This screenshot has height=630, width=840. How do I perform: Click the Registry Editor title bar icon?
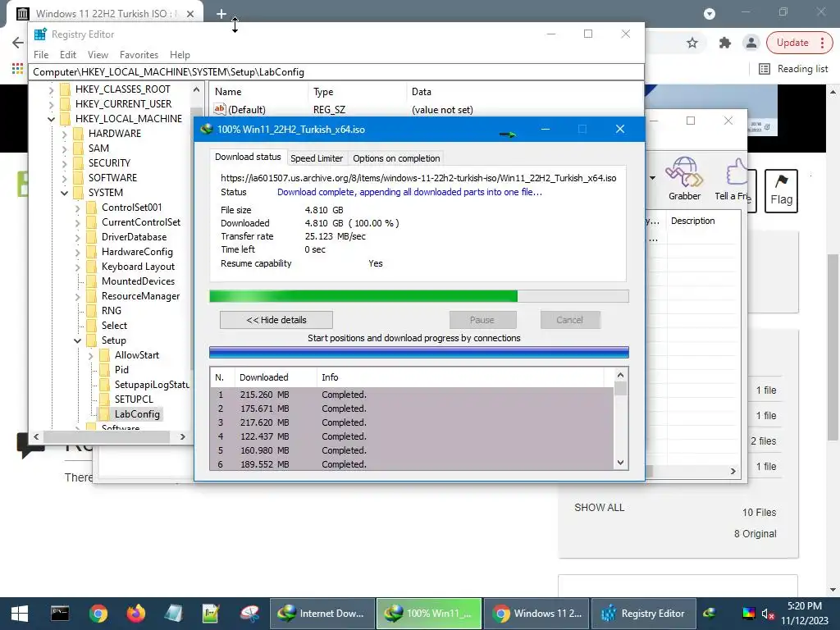coord(40,34)
